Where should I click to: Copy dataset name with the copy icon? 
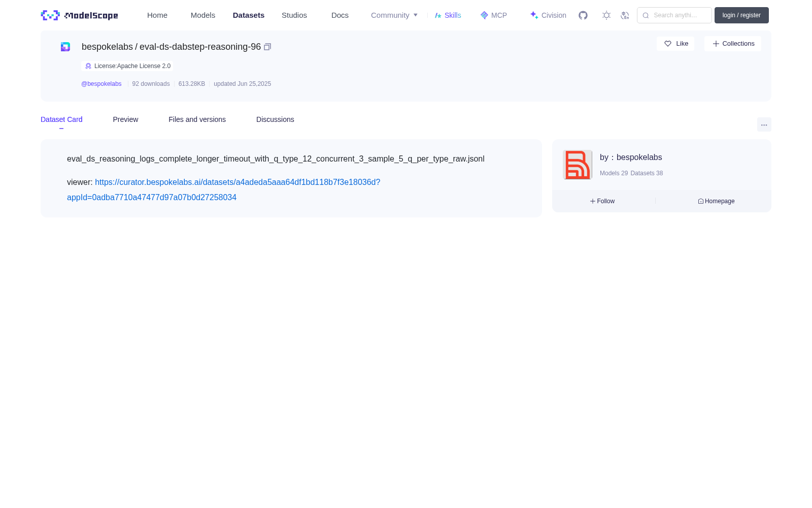[267, 47]
